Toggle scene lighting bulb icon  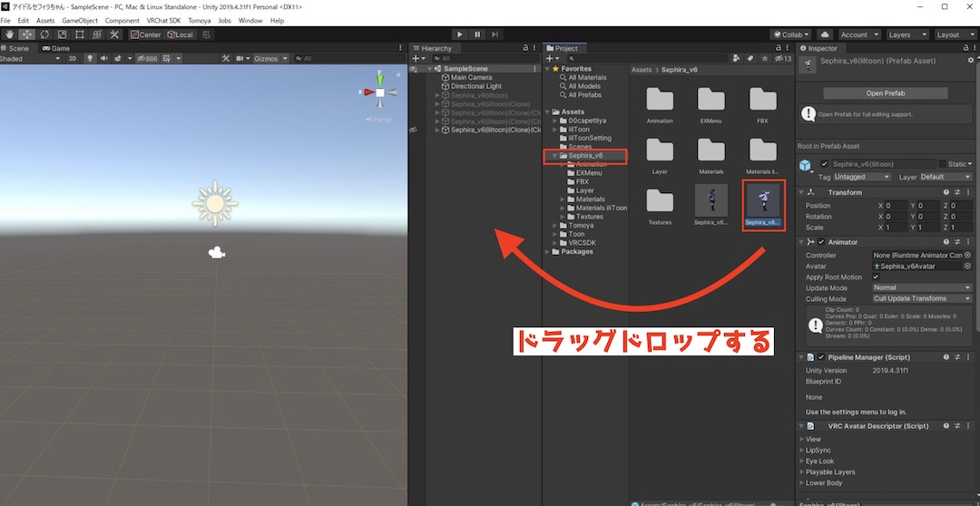point(89,58)
